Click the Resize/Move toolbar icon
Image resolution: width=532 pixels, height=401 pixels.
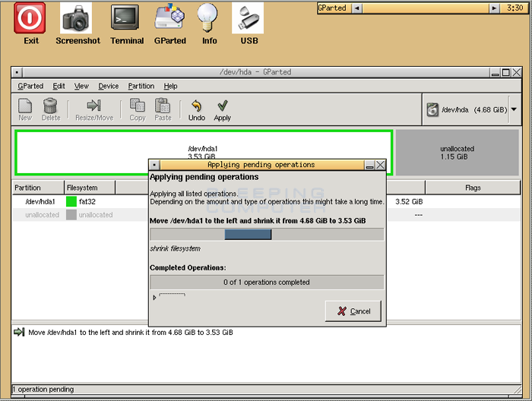94,109
